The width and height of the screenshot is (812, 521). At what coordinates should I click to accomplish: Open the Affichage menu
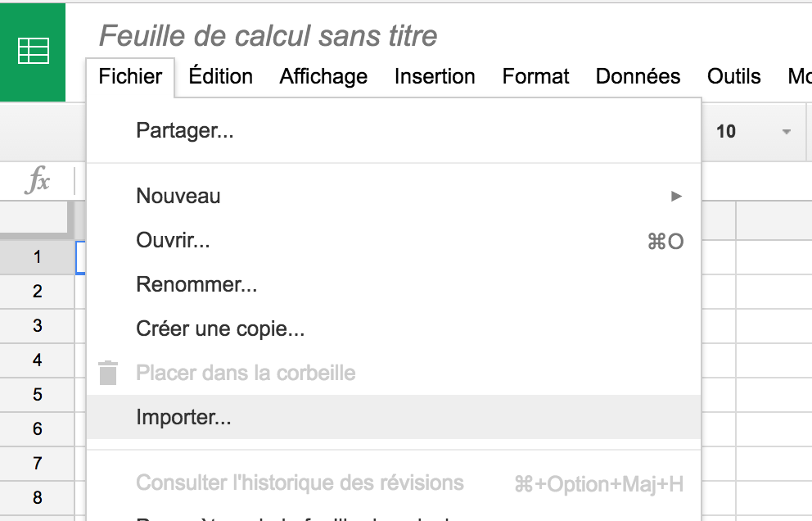323,77
